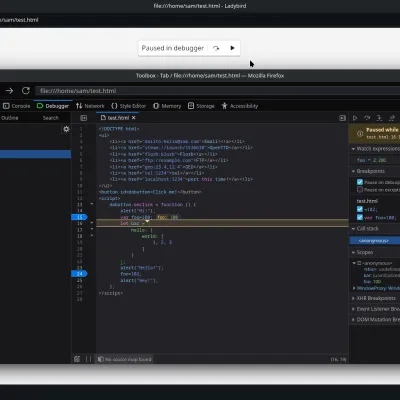Screen dimensions: 400x400
Task: Select the Outline sidebar tab
Action: 10,118
